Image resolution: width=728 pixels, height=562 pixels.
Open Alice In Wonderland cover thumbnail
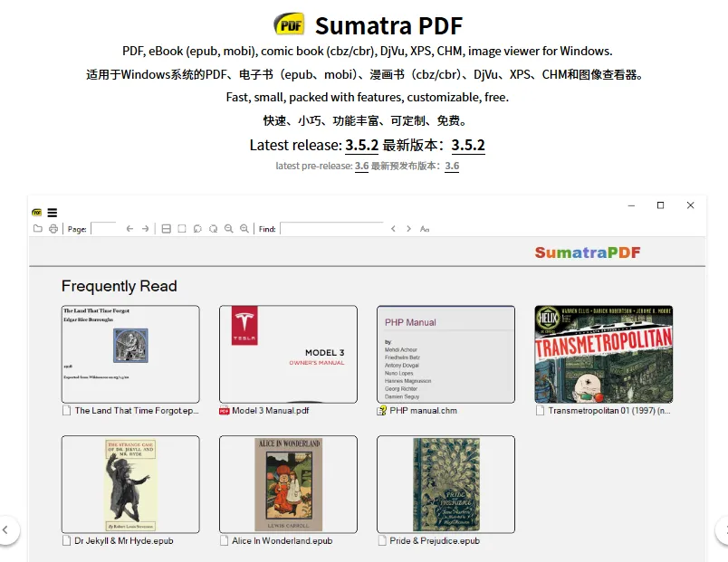[x=288, y=484]
